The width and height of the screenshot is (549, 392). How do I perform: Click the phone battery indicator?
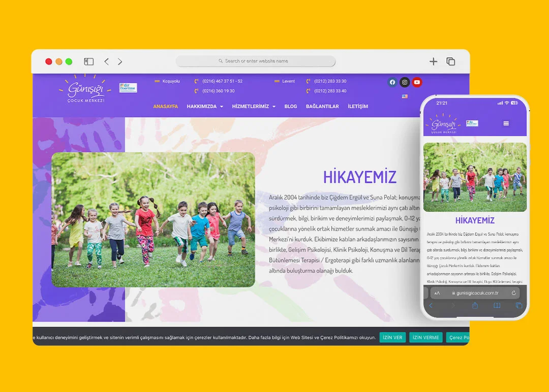tap(514, 103)
